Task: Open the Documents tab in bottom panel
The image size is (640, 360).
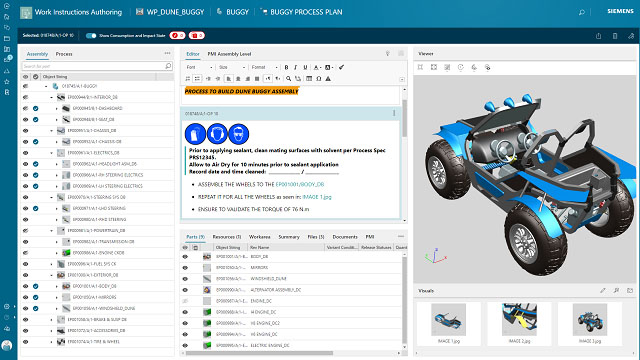Action: click(345, 237)
